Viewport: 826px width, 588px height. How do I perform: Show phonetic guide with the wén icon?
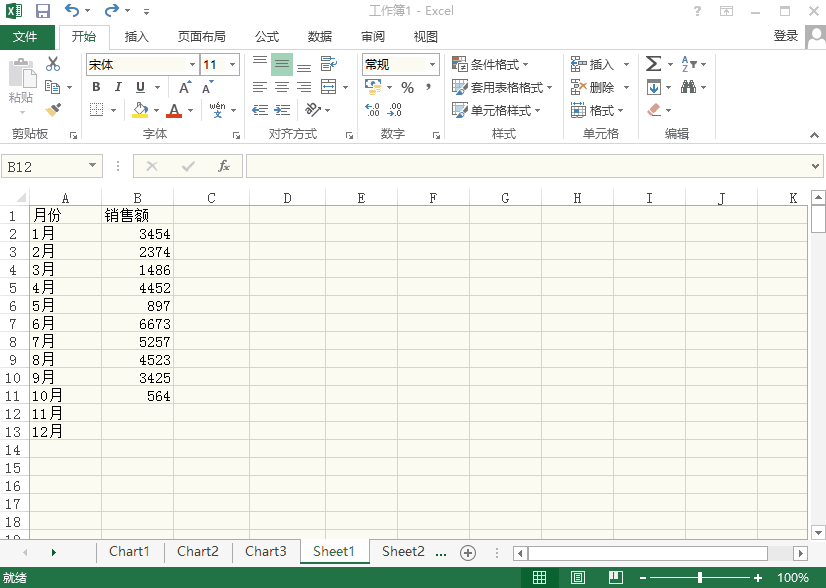(217, 110)
